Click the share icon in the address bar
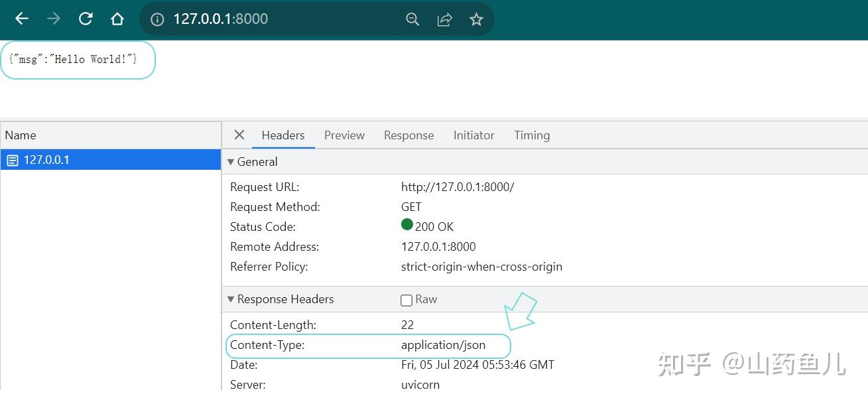 [444, 19]
